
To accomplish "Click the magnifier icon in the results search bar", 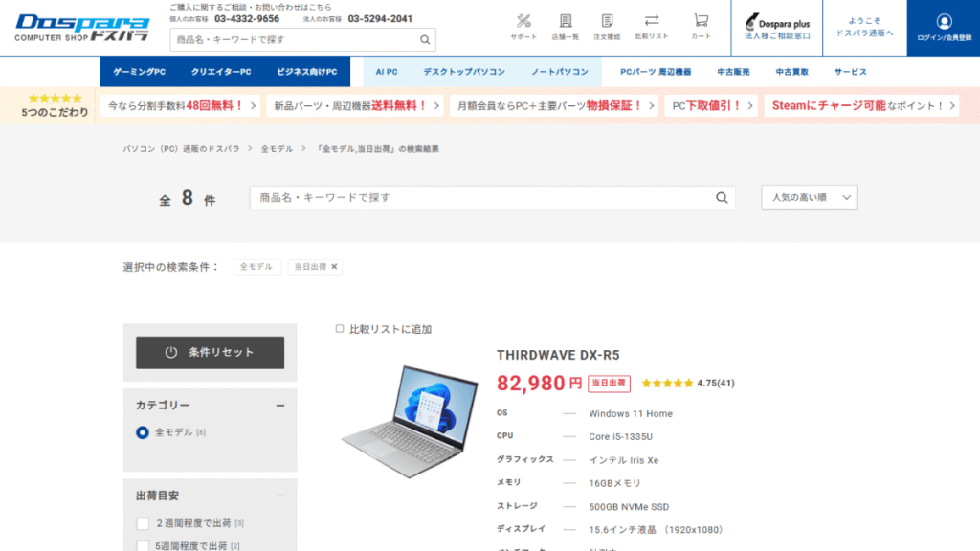I will [722, 198].
